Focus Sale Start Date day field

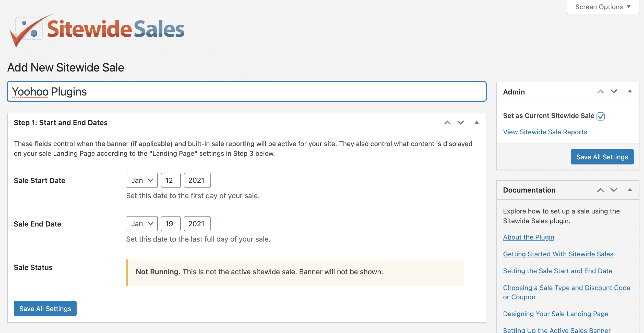pyautogui.click(x=171, y=180)
